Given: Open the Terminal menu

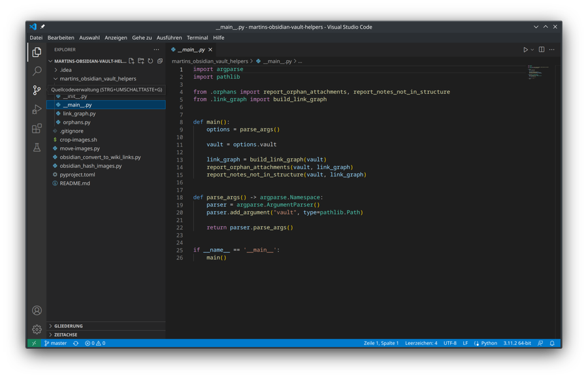Looking at the screenshot, I should click(x=197, y=37).
